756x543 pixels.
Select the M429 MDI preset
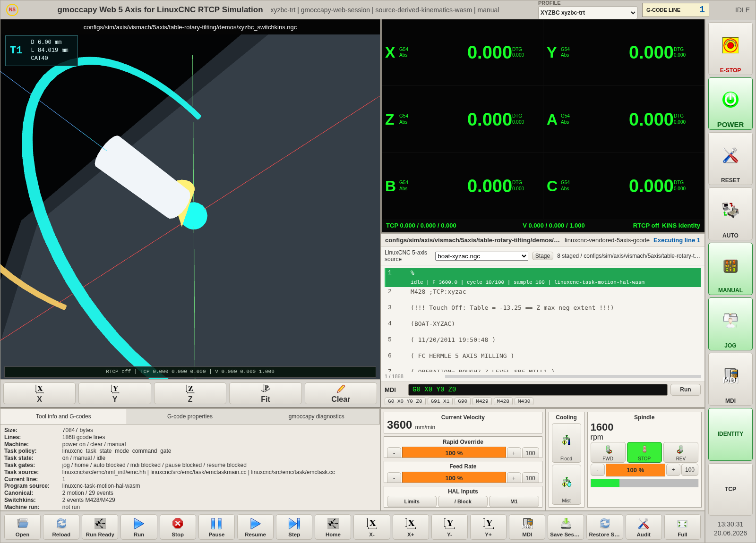click(482, 401)
